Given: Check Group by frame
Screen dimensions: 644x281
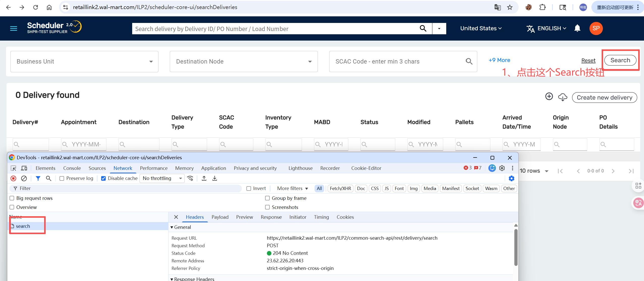Looking at the screenshot, I should 267,198.
